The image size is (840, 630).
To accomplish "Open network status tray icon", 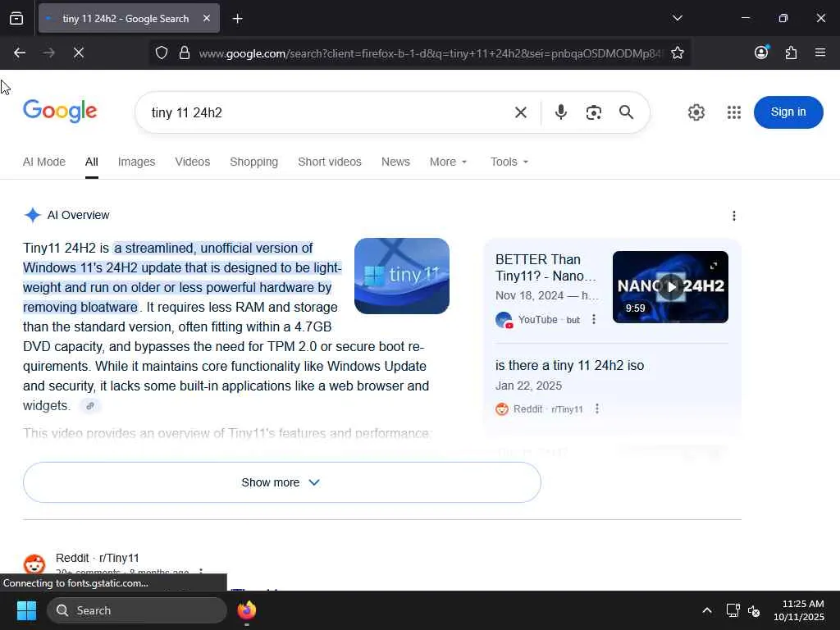I will (x=733, y=610).
